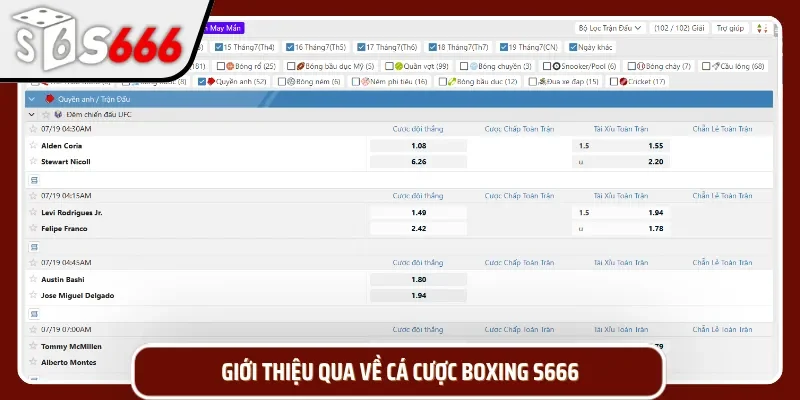Screen dimensions: 800x400
Task: Star fighter Levi Rodrigues Jr.
Action: coord(33,212)
